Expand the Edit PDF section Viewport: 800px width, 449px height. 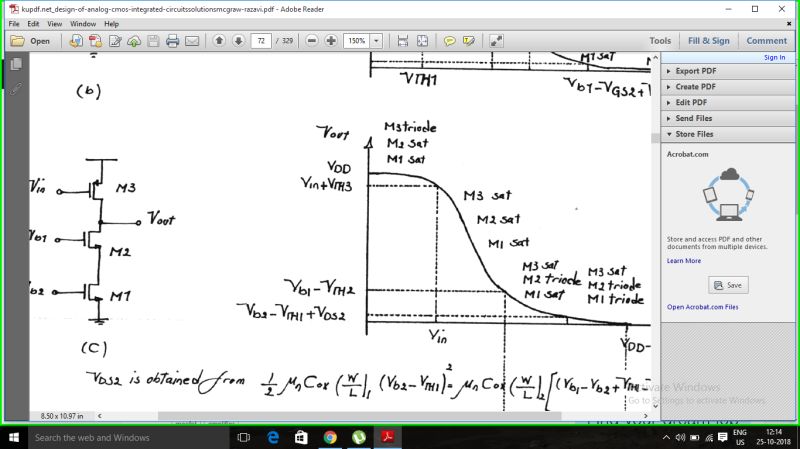728,103
